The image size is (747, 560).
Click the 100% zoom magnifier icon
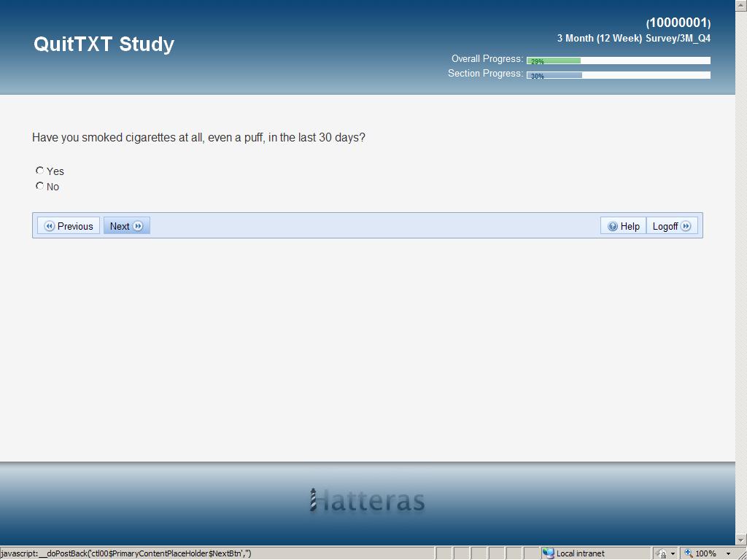pyautogui.click(x=689, y=553)
